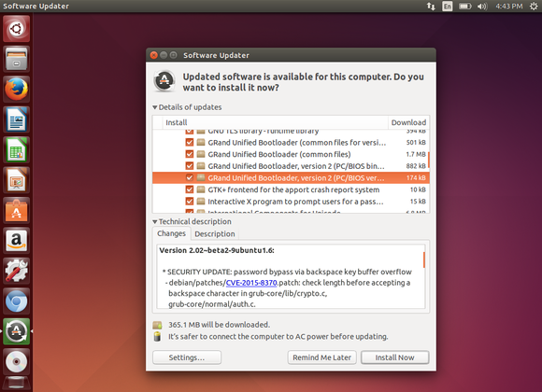
Task: Click the Download column header
Action: (x=408, y=122)
